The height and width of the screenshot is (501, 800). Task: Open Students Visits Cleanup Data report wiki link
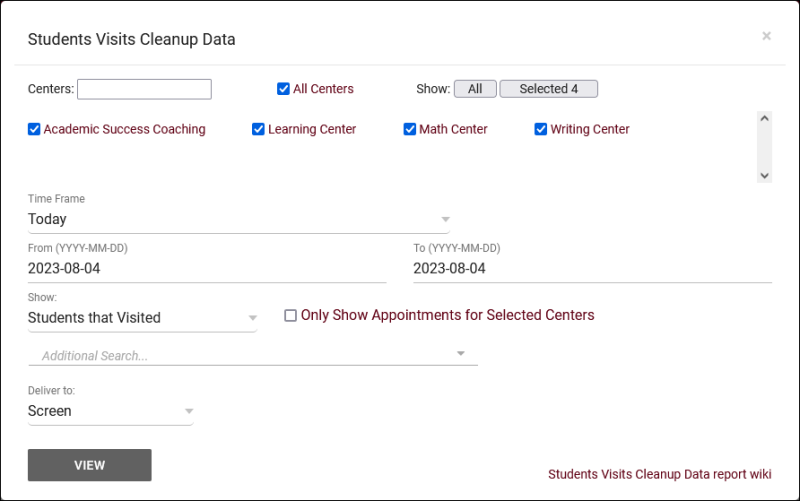659,475
